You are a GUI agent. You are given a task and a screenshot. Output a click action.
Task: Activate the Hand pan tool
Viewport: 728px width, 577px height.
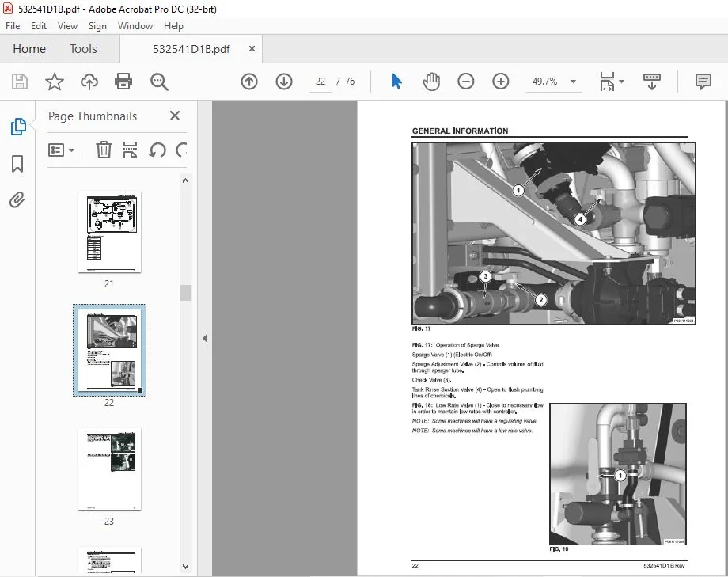431,82
